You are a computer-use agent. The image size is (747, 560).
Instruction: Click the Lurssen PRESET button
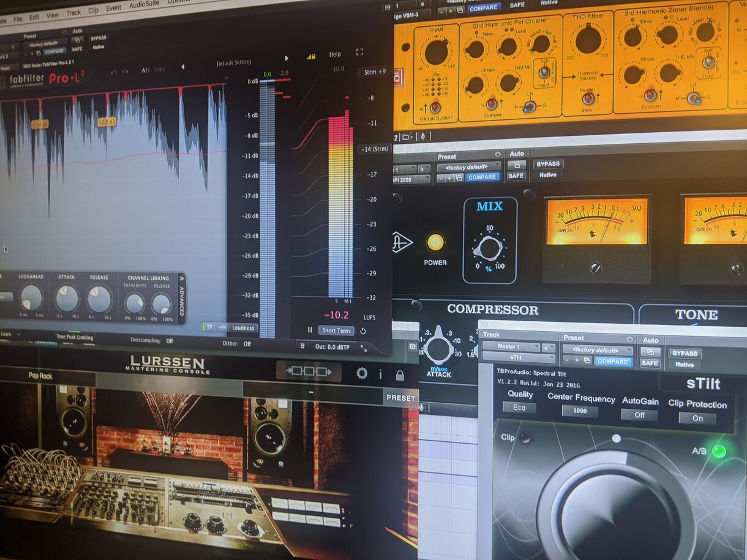pos(401,398)
